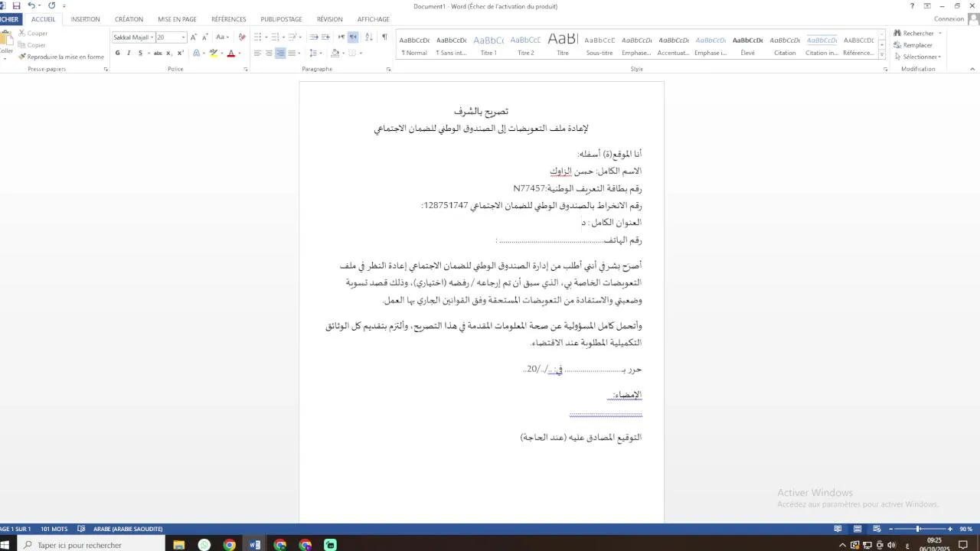The width and height of the screenshot is (980, 551).
Task: Increase paragraph indent
Action: pos(325,37)
